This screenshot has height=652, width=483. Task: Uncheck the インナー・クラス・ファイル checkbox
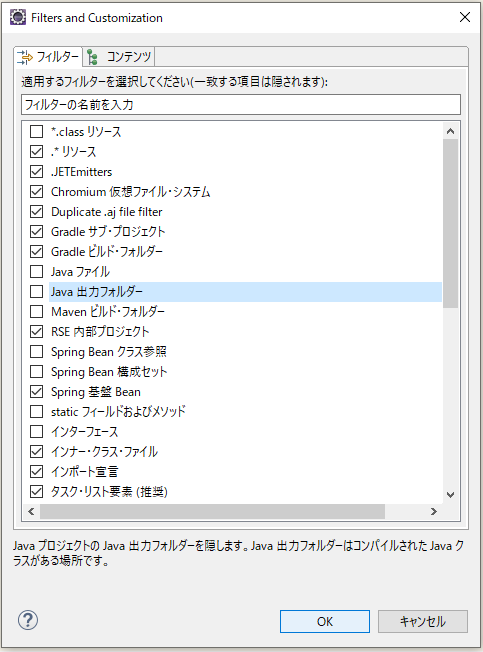[x=37, y=452]
